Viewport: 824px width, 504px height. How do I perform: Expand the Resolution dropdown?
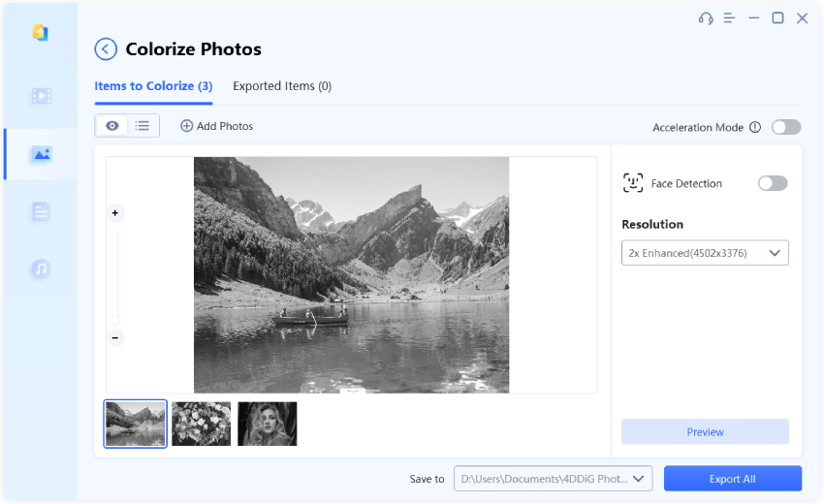(705, 253)
